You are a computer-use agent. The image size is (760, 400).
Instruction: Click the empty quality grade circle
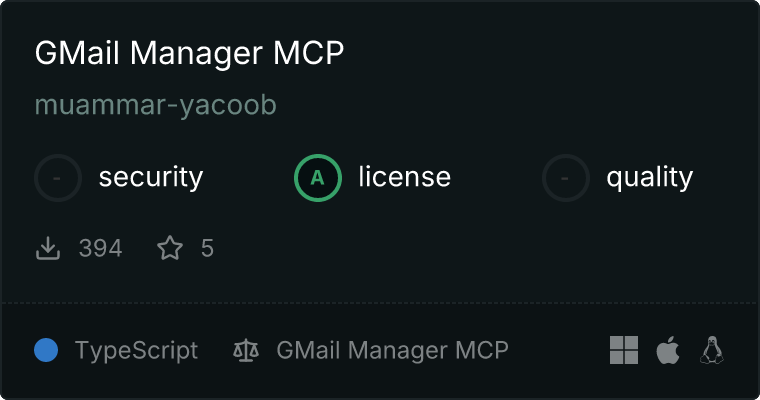pos(566,178)
